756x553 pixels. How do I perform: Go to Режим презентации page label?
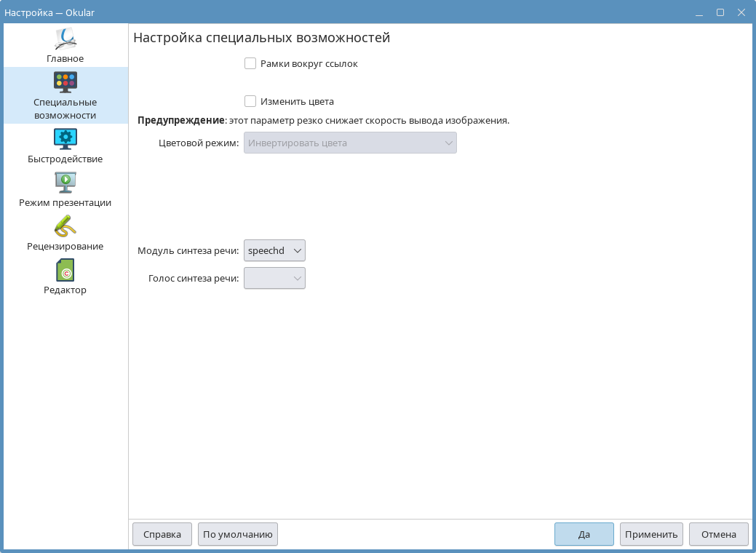click(x=65, y=202)
